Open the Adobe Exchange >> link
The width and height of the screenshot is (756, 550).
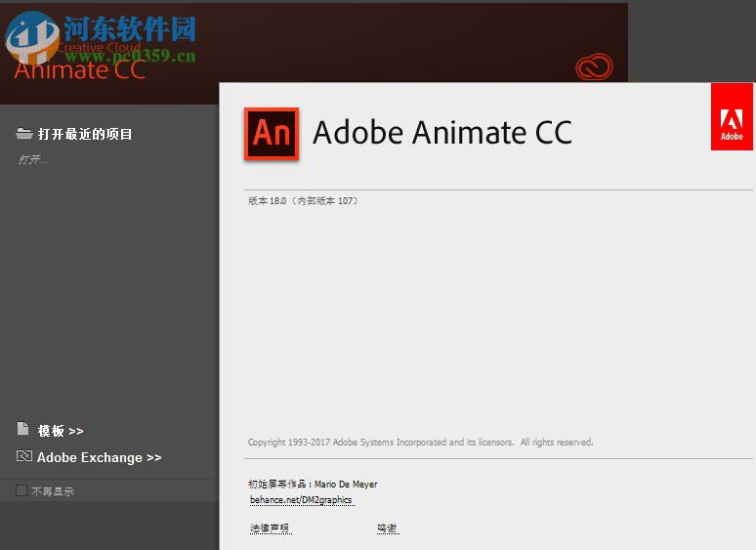(99, 458)
